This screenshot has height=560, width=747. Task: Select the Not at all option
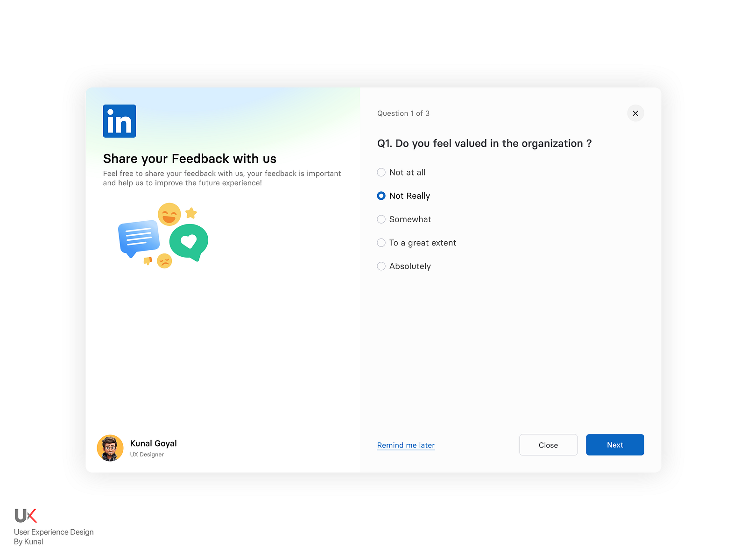381,172
